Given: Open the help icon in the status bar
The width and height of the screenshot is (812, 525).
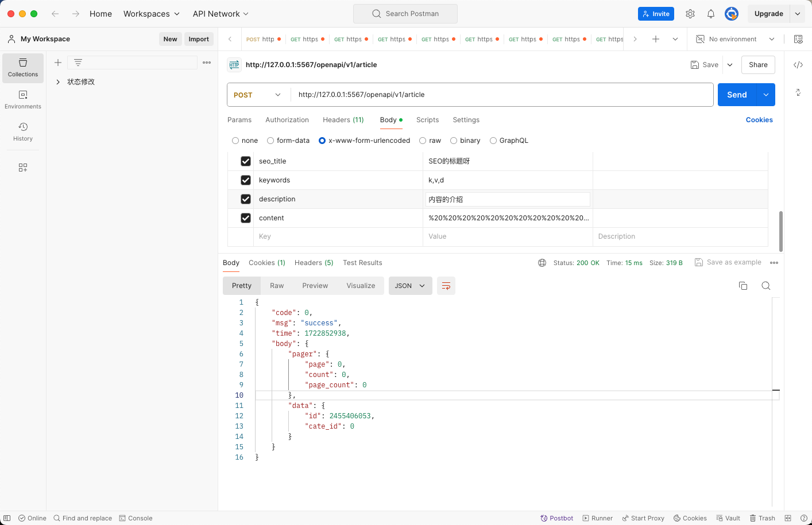Looking at the screenshot, I should click(804, 518).
